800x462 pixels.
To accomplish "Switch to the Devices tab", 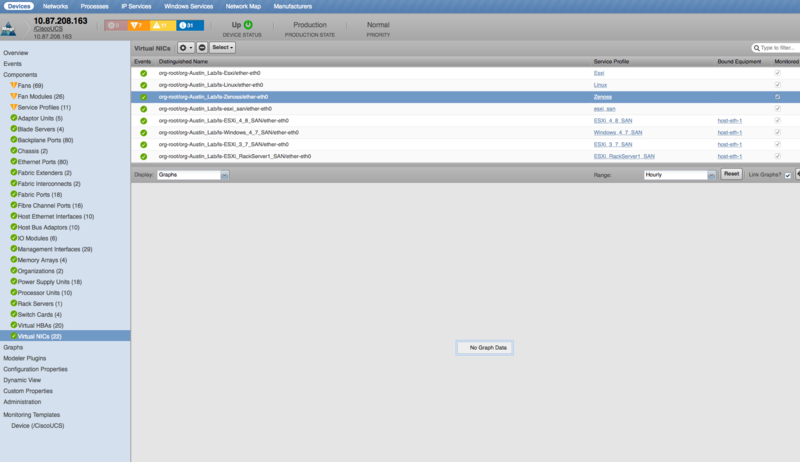I will [19, 6].
